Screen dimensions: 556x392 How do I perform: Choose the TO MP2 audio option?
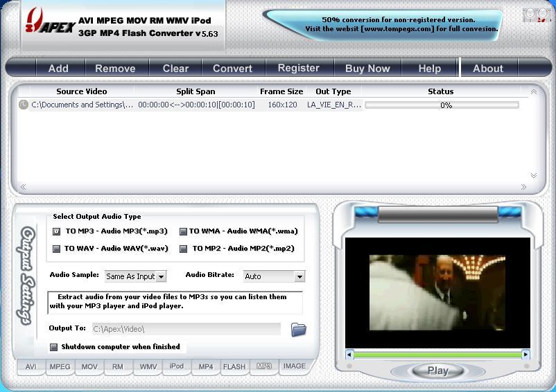point(184,249)
